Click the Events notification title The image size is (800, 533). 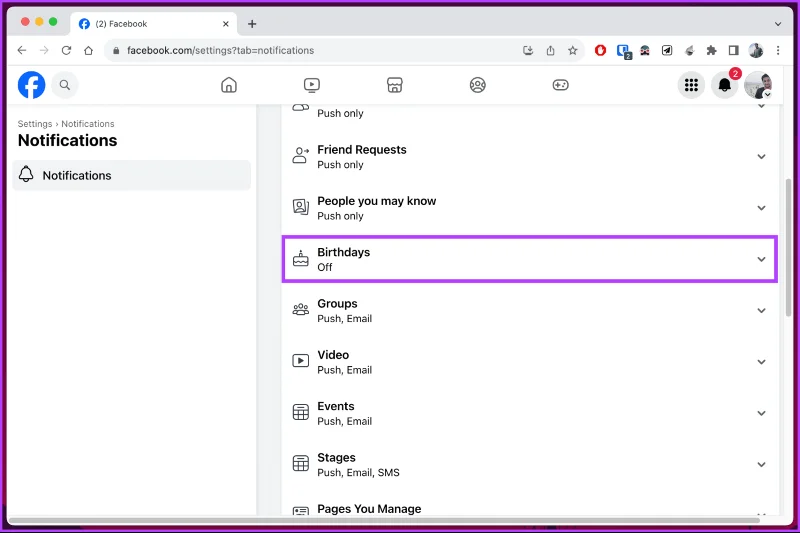[x=336, y=406]
